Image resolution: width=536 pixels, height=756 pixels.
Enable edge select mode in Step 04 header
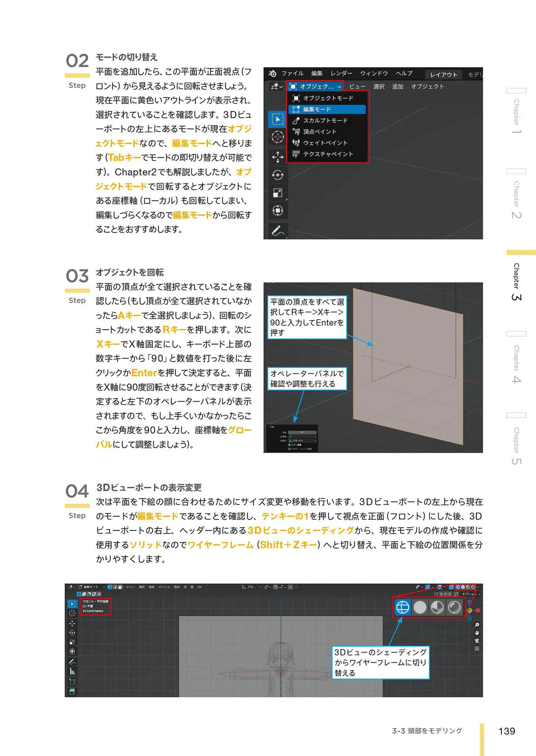pyautogui.click(x=115, y=587)
